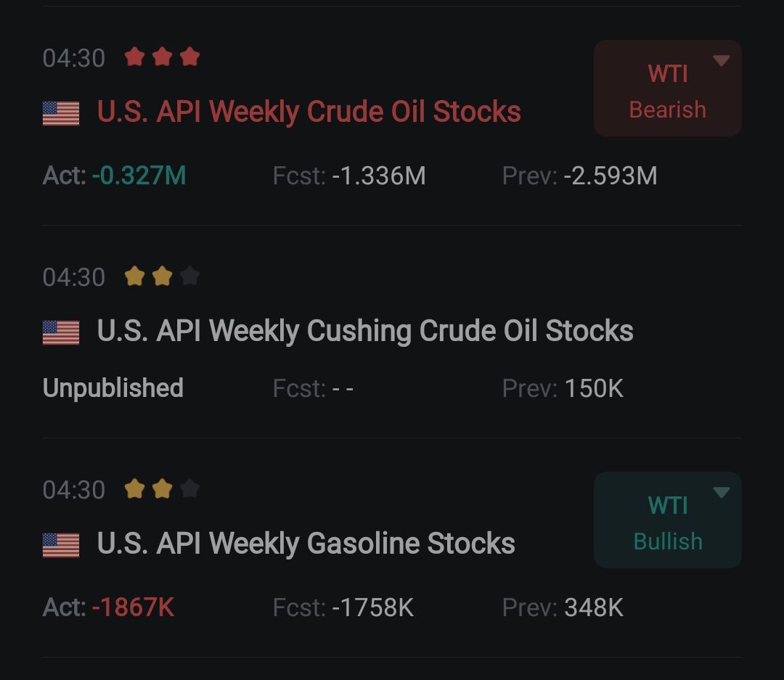
Task: Click the red three-star importance rating
Action: coord(162,57)
